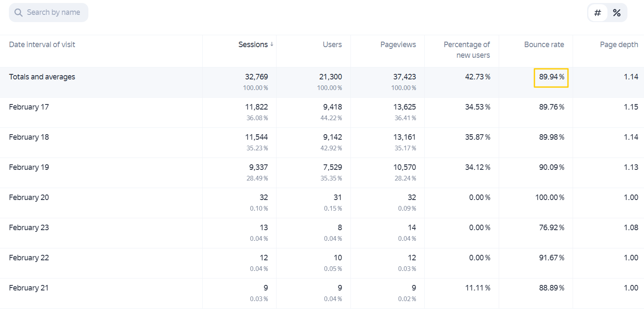This screenshot has height=310, width=644.
Task: Select the February 17 row
Action: (x=322, y=113)
